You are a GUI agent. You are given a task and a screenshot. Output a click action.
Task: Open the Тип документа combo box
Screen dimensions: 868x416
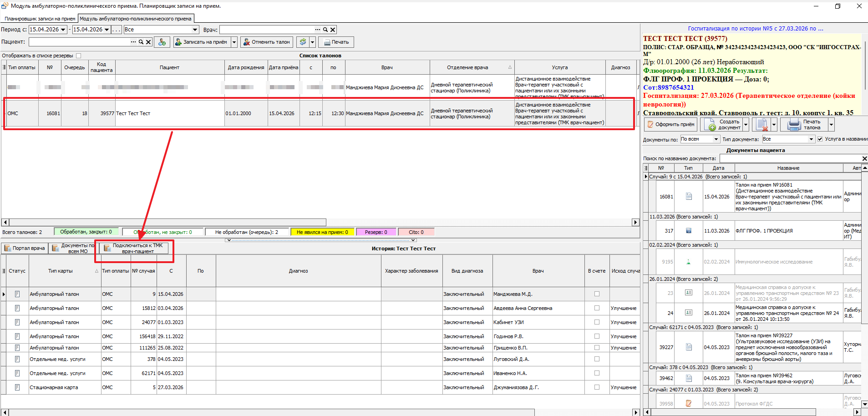811,139
